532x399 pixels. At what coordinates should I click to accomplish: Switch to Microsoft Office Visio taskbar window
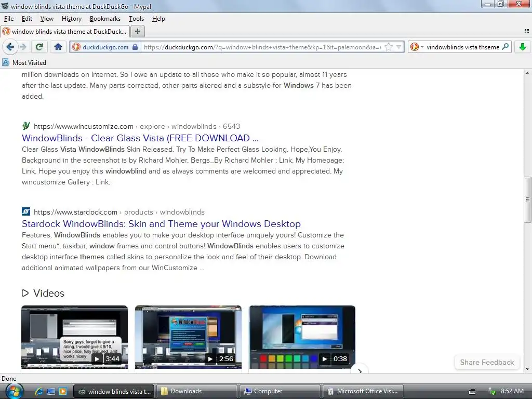click(363, 391)
